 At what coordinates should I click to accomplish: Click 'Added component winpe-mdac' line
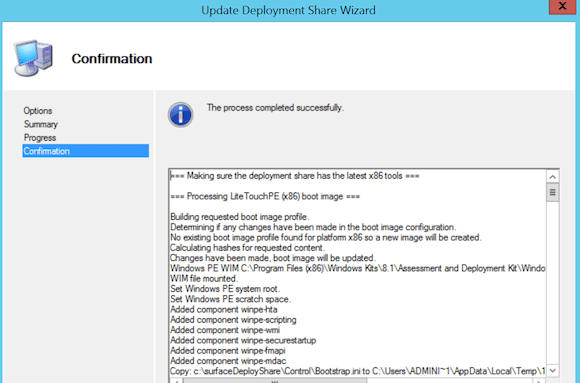pyautogui.click(x=228, y=361)
